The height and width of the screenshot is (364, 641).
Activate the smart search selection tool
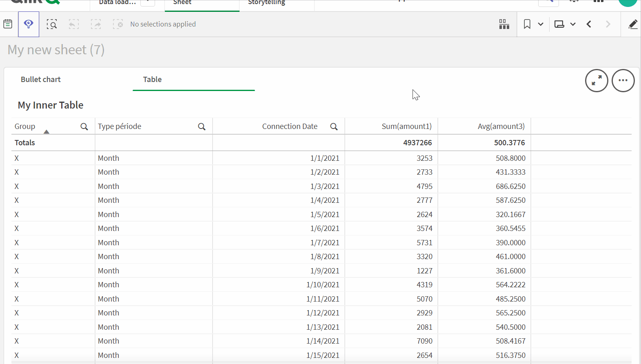(52, 24)
